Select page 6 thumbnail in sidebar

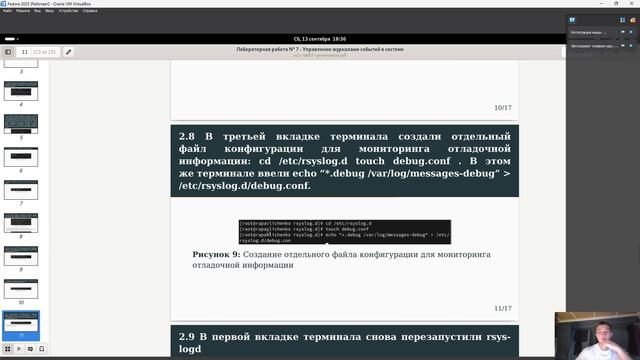click(x=21, y=157)
